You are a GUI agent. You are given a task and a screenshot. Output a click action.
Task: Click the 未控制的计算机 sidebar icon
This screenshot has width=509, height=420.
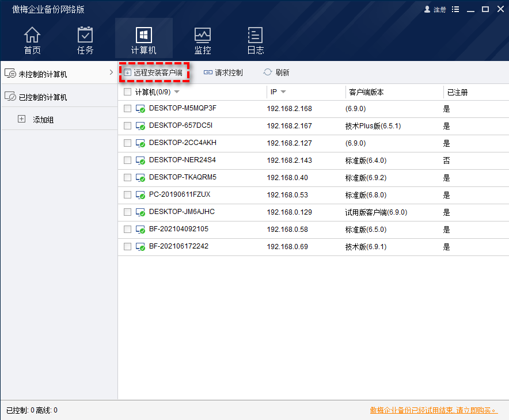coord(10,73)
